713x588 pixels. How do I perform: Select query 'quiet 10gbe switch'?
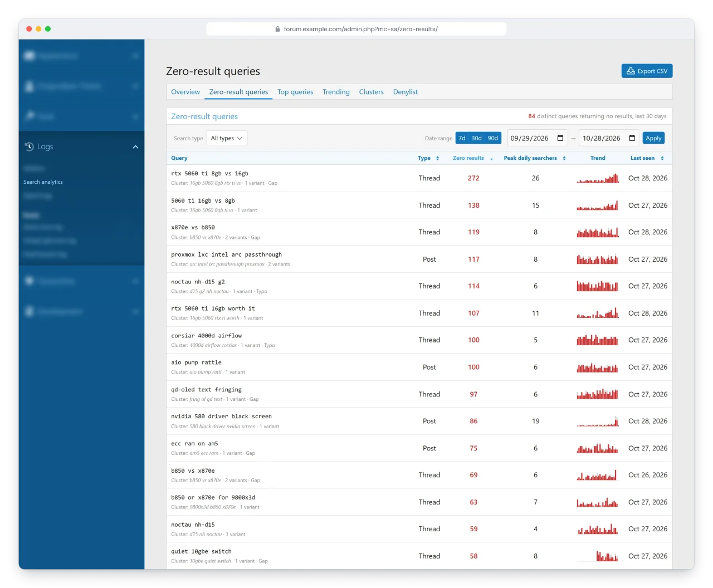(x=201, y=551)
